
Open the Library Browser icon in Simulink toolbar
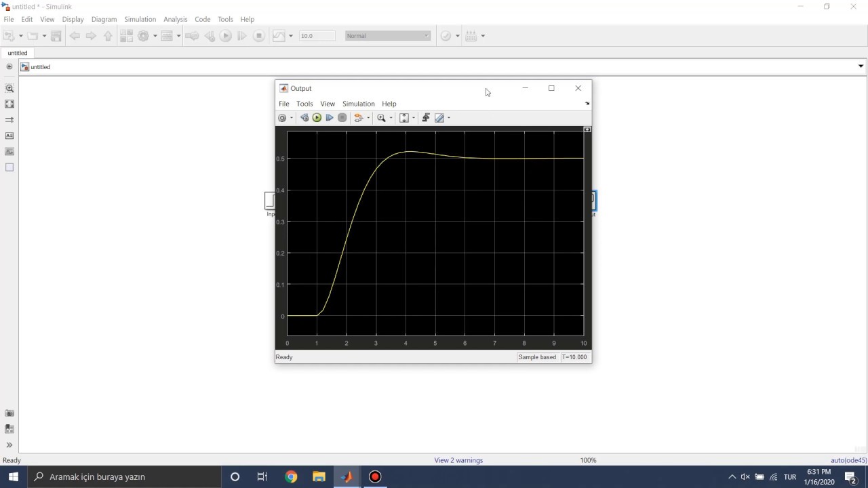126,36
